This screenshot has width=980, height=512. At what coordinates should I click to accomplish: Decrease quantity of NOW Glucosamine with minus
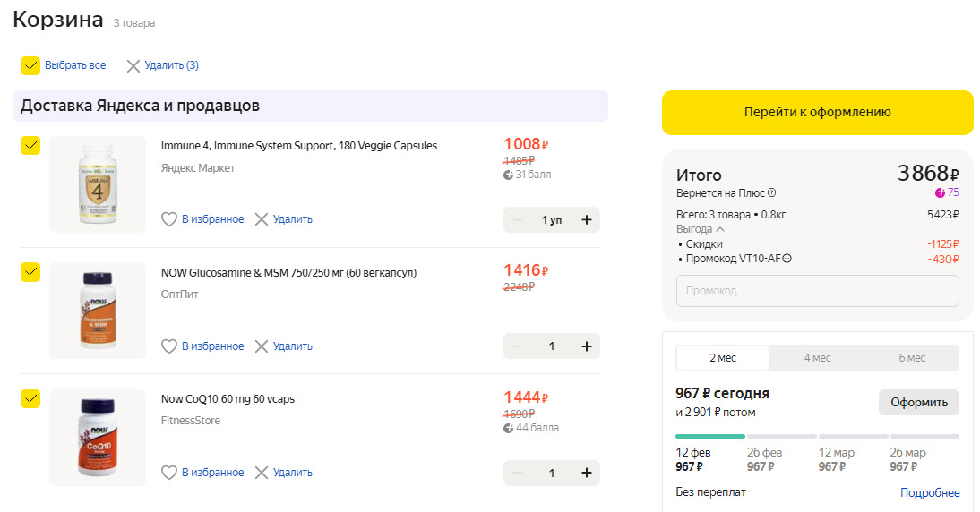[516, 346]
